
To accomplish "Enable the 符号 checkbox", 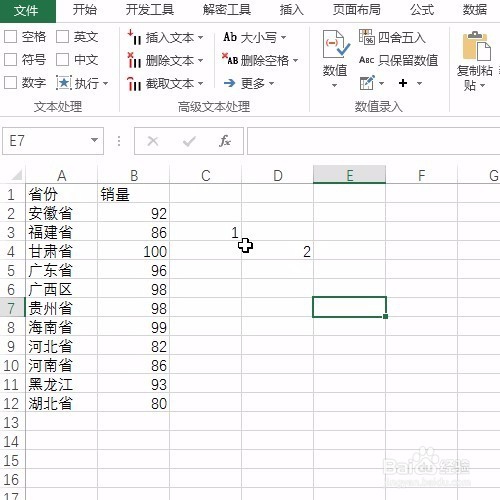I will pyautogui.click(x=11, y=60).
